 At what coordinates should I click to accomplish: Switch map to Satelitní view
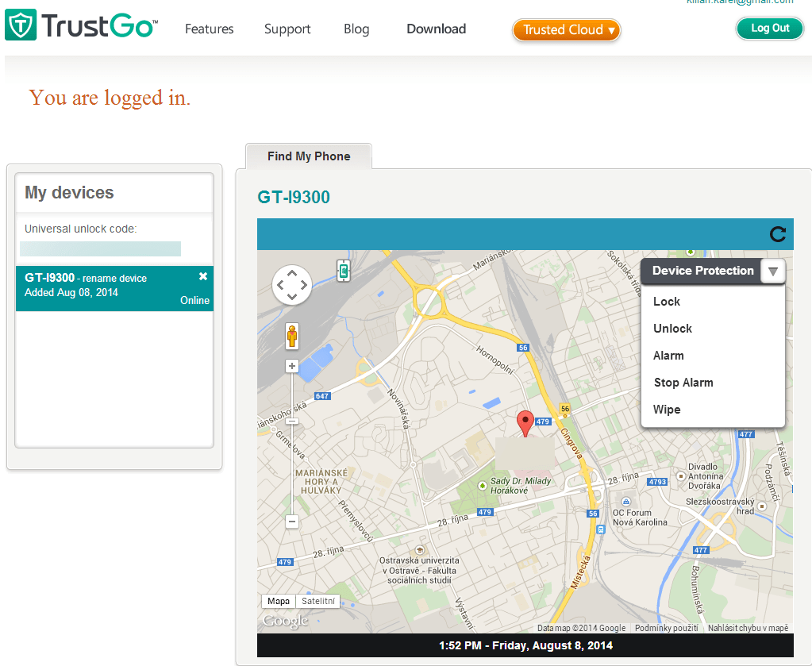tap(318, 601)
